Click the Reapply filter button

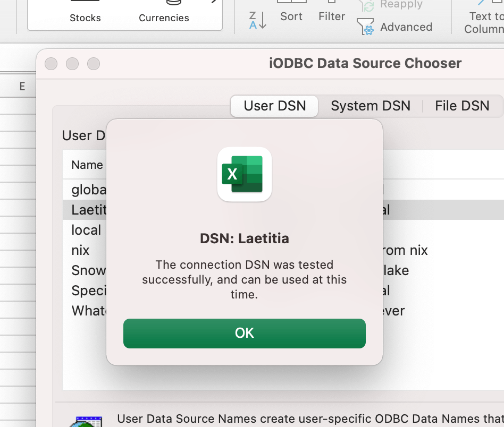coord(390,5)
